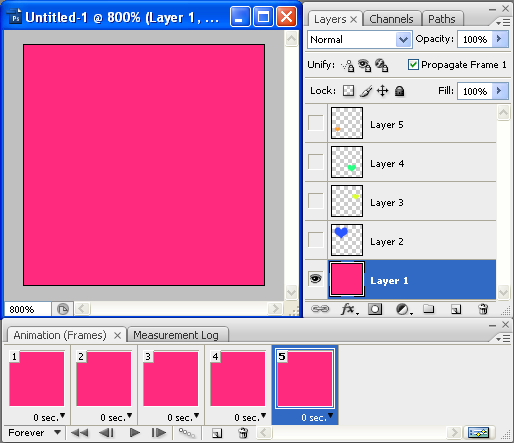Click the Lock all padlock icon
Viewport: 514px width, 443px height.
tap(399, 91)
